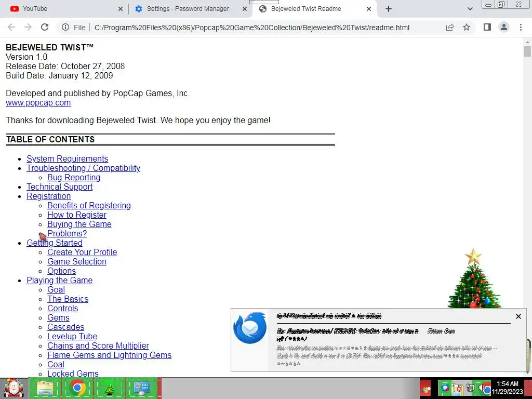
Task: Click the address bar URL field
Action: (x=252, y=28)
